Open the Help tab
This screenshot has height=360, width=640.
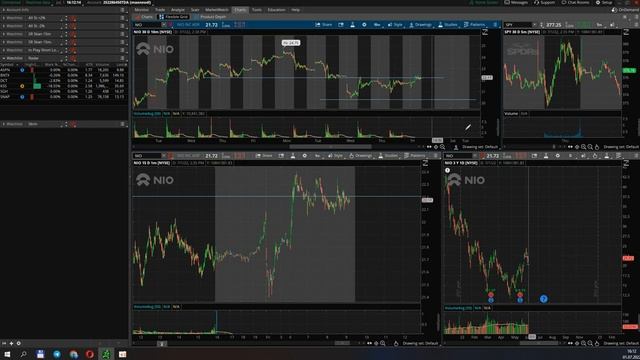(x=296, y=9)
